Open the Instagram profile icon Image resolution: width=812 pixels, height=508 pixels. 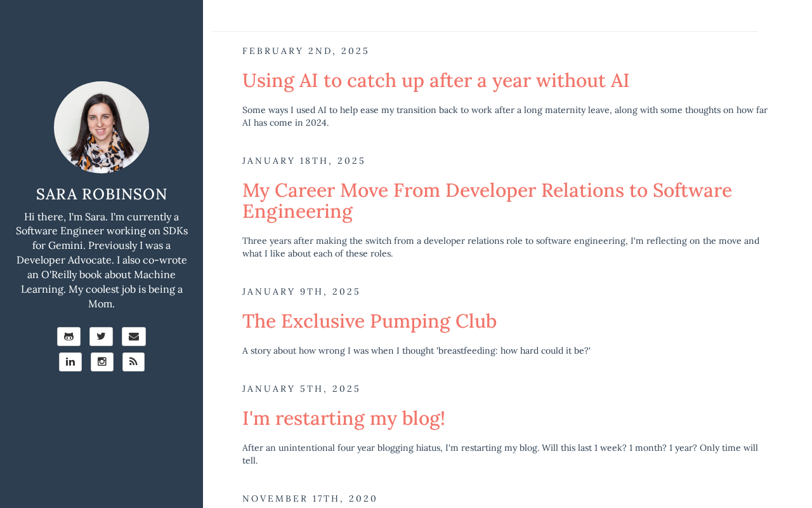[x=102, y=362]
